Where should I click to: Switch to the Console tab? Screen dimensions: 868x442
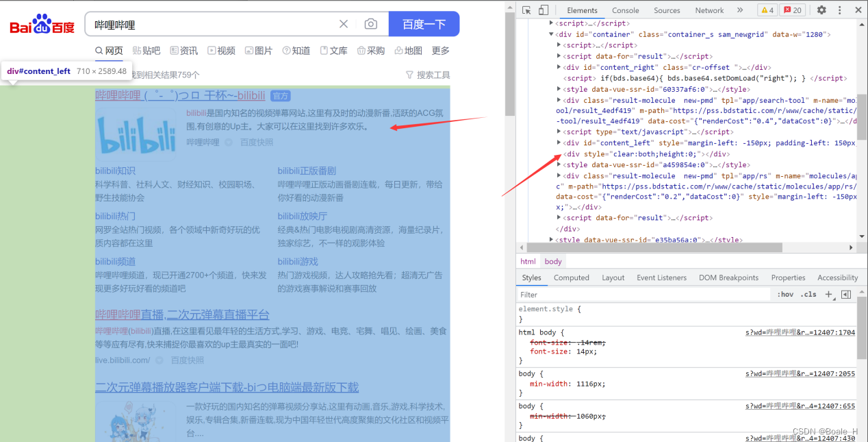[625, 10]
